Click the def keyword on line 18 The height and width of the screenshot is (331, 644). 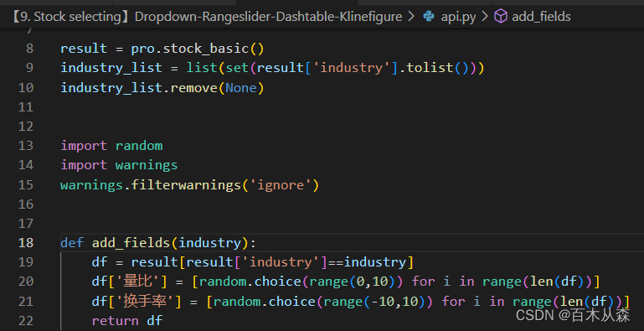coord(72,243)
